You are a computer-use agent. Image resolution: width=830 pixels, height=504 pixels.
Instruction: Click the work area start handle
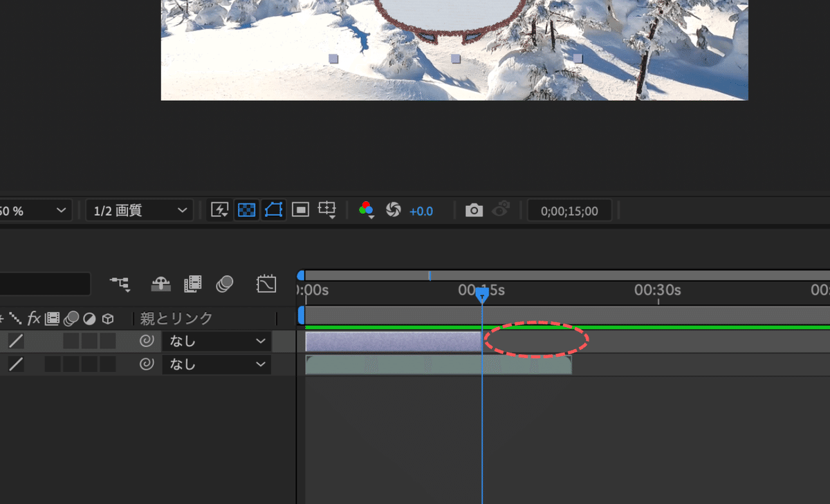[x=301, y=315]
